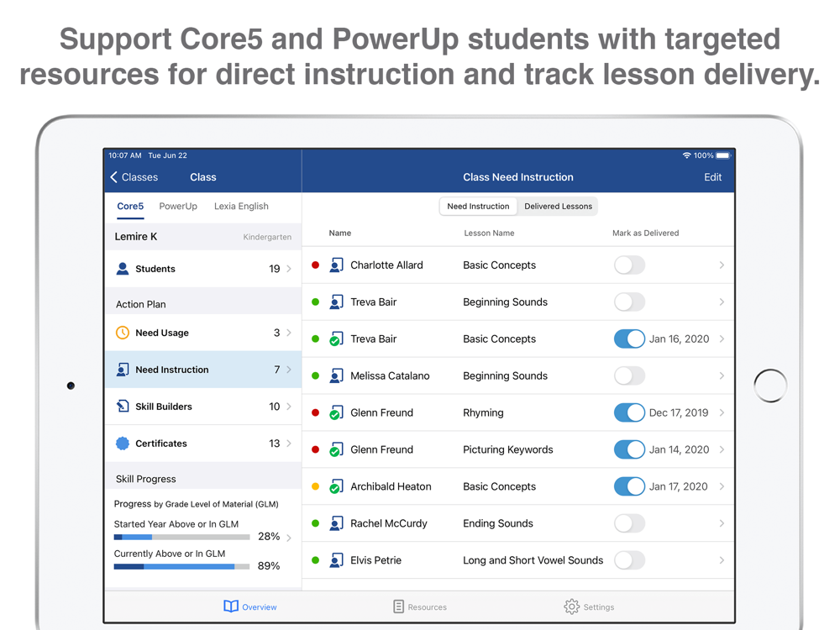The width and height of the screenshot is (840, 630).
Task: Expand Elvis Petrie row chevron
Action: pyautogui.click(x=722, y=560)
